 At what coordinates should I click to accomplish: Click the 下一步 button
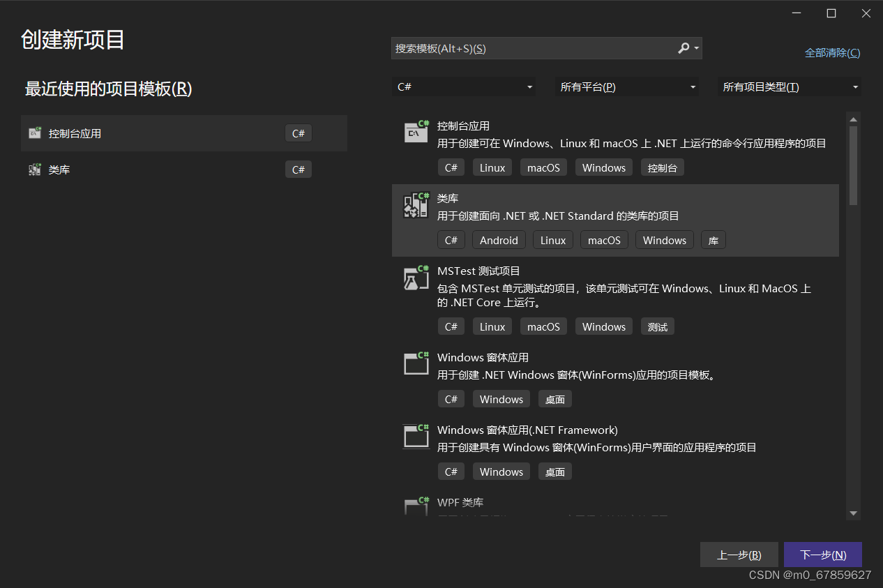822,555
